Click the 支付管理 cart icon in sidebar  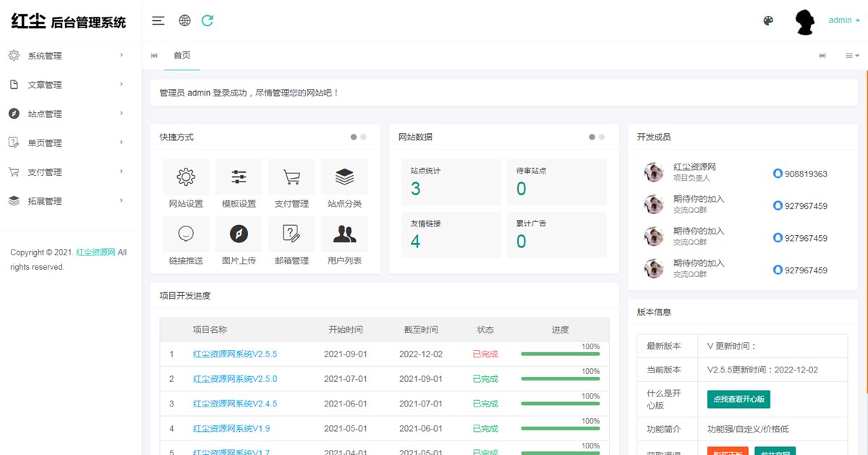point(14,172)
